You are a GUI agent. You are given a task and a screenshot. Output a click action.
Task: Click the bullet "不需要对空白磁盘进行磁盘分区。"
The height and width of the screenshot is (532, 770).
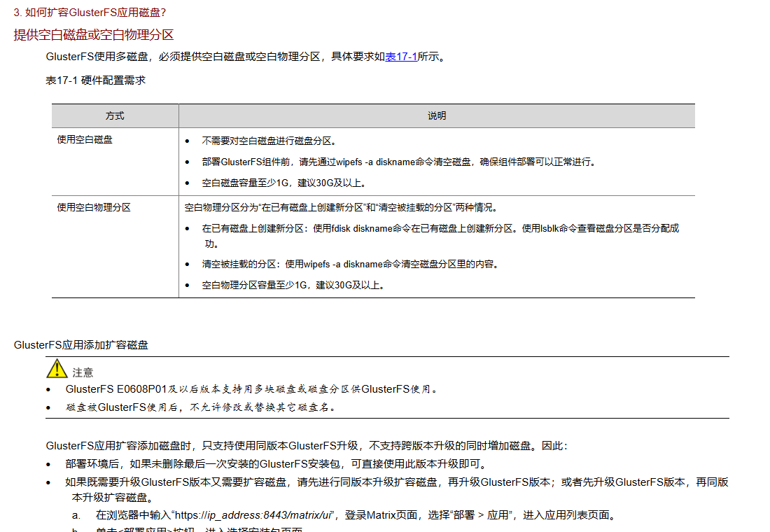pyautogui.click(x=269, y=141)
